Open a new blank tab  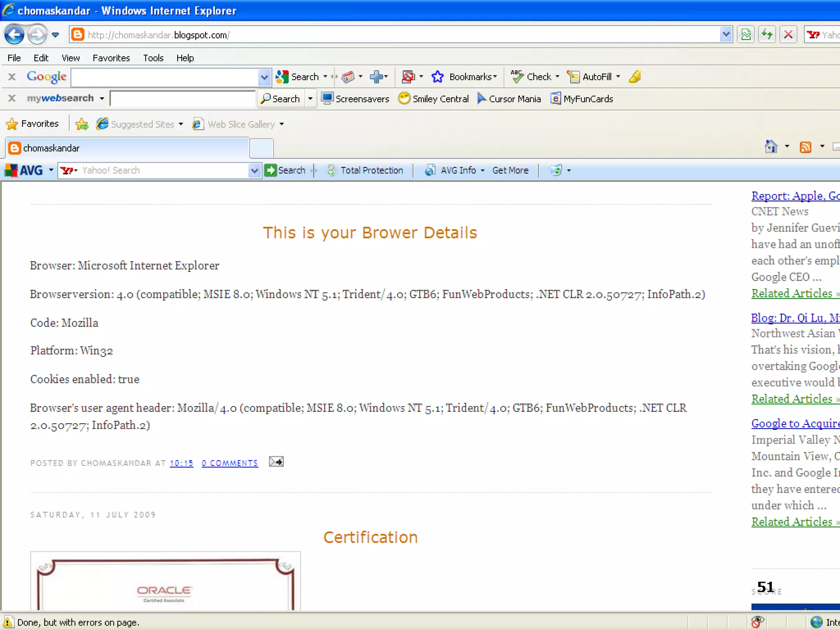click(x=262, y=148)
